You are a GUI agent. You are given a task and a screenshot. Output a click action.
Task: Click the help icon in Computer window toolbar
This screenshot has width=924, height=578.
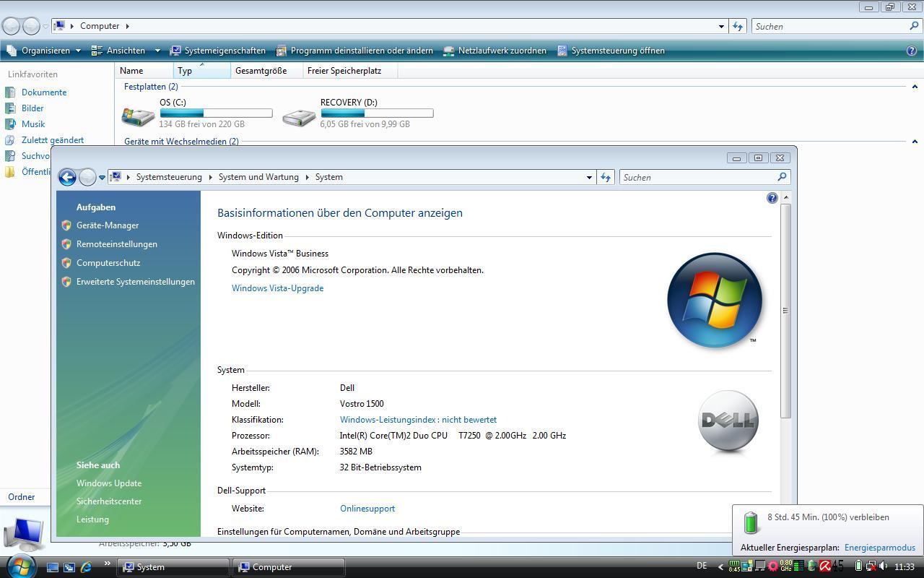tap(911, 51)
